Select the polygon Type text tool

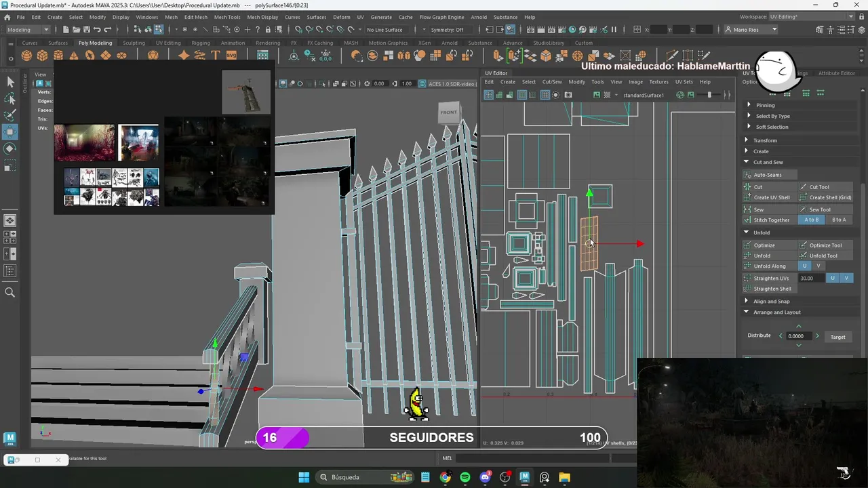click(x=216, y=56)
